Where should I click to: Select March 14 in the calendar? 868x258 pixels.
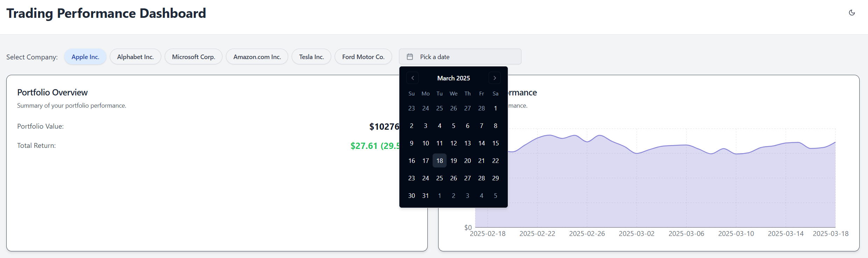click(482, 143)
